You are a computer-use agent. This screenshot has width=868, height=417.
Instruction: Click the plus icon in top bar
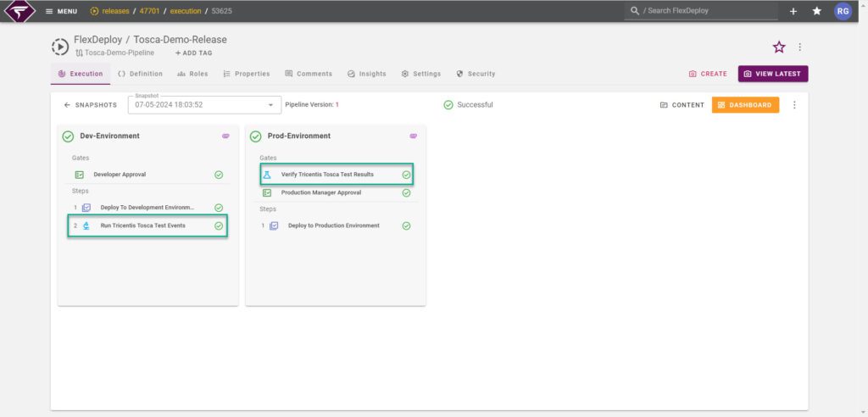point(793,11)
